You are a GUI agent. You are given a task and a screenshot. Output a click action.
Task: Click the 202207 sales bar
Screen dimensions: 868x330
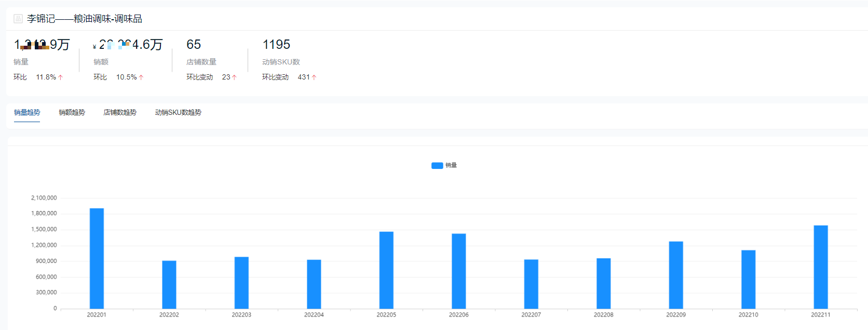(531, 284)
